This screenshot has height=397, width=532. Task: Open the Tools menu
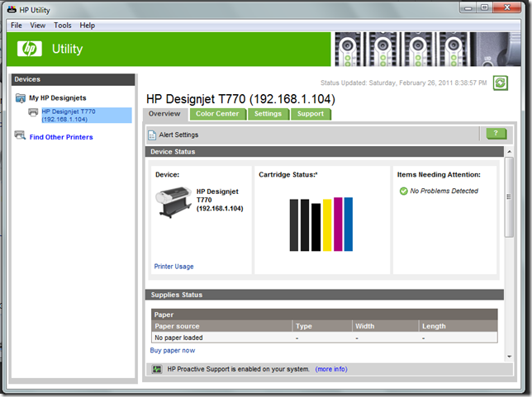coord(63,26)
